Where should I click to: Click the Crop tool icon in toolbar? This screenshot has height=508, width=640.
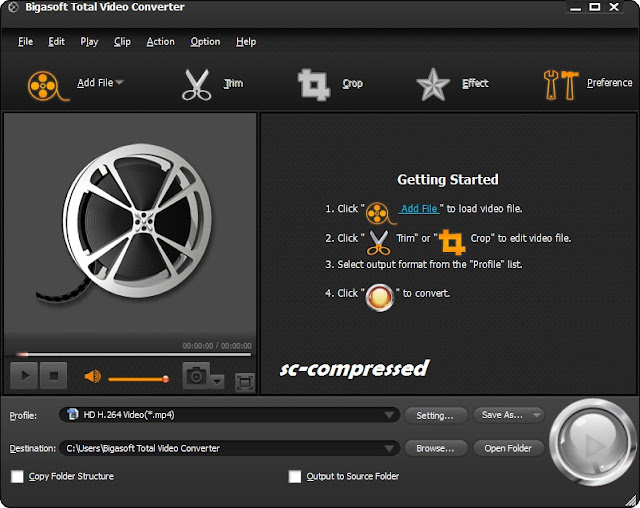pyautogui.click(x=313, y=85)
